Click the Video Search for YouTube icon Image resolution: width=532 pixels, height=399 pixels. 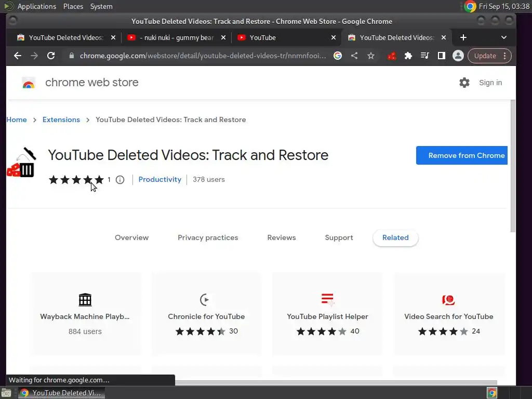[x=448, y=300]
